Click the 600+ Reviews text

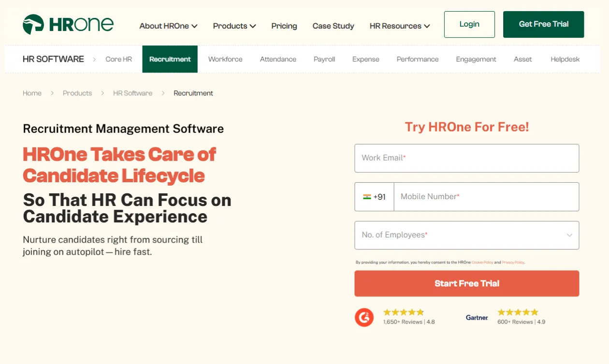pyautogui.click(x=515, y=322)
